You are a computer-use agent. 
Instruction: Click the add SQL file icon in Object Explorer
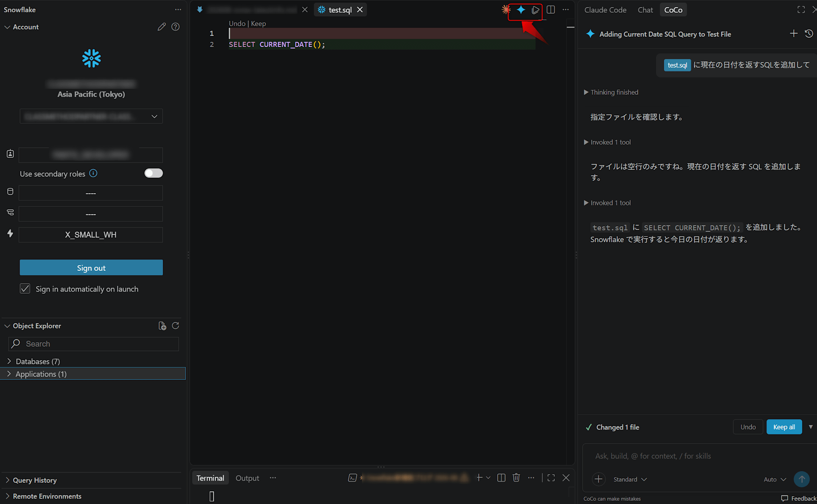pyautogui.click(x=162, y=326)
